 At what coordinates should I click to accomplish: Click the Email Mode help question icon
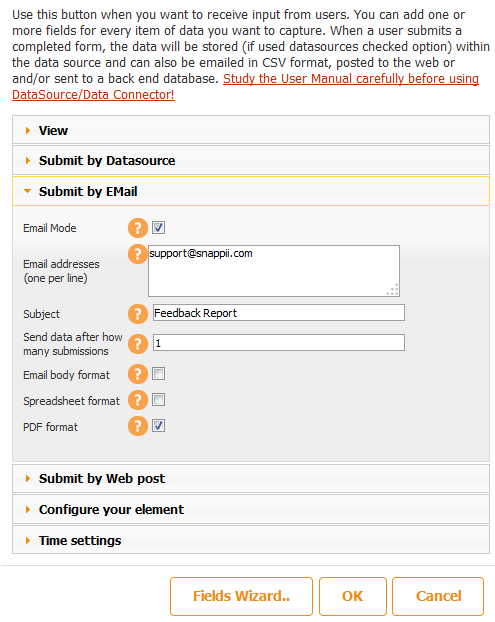[138, 228]
